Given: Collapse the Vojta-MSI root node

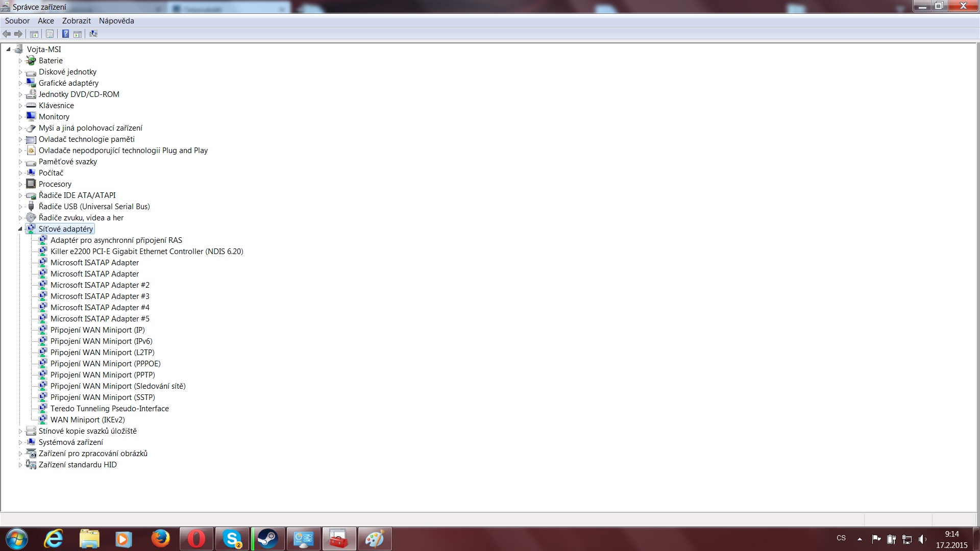Looking at the screenshot, I should 8,49.
